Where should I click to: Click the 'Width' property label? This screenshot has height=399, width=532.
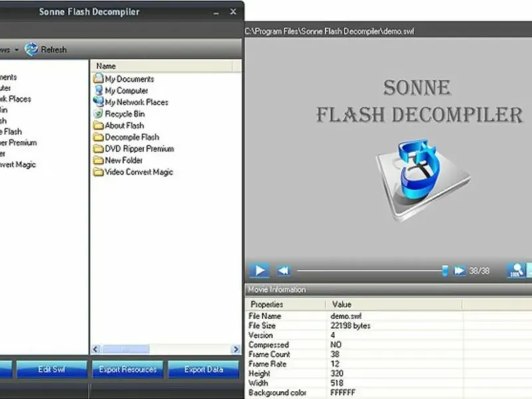click(258, 383)
